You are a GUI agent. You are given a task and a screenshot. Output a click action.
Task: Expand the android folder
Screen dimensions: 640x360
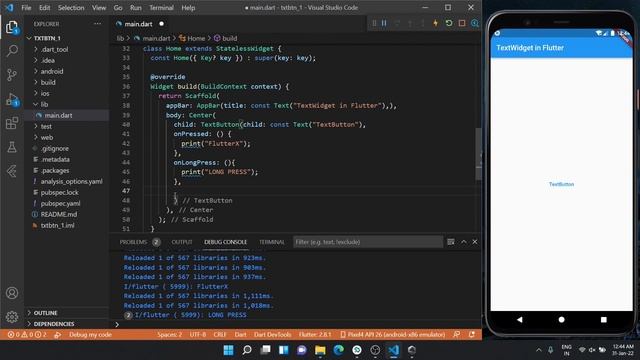point(52,71)
